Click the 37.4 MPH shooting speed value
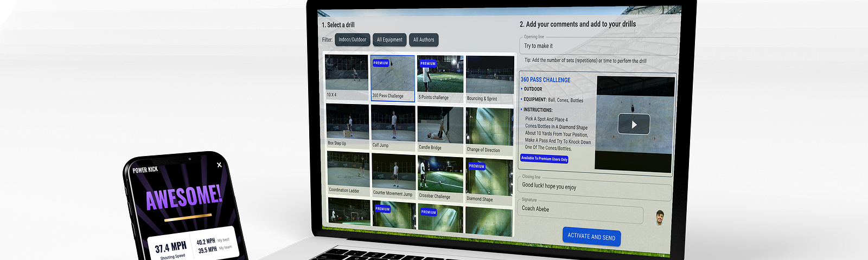The height and width of the screenshot is (260, 868). (170, 247)
